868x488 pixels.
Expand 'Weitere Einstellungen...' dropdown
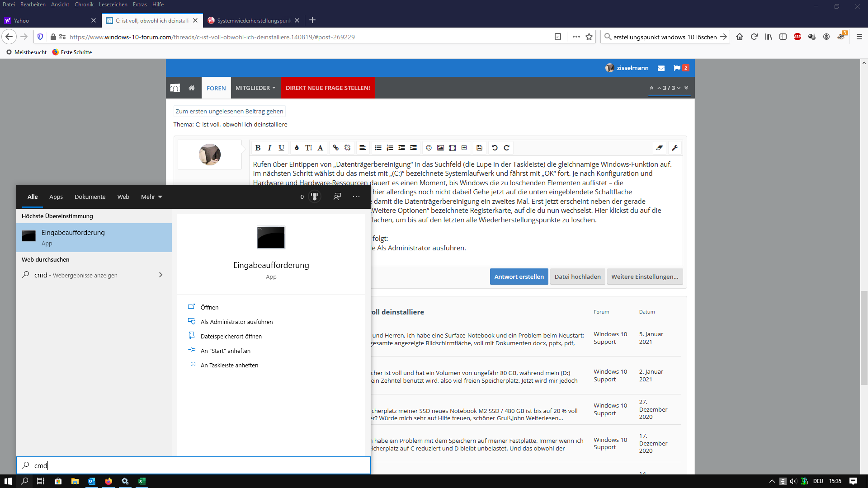click(644, 277)
